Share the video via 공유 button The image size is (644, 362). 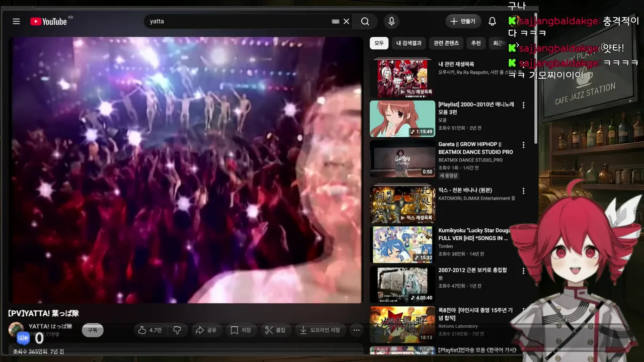pos(206,330)
